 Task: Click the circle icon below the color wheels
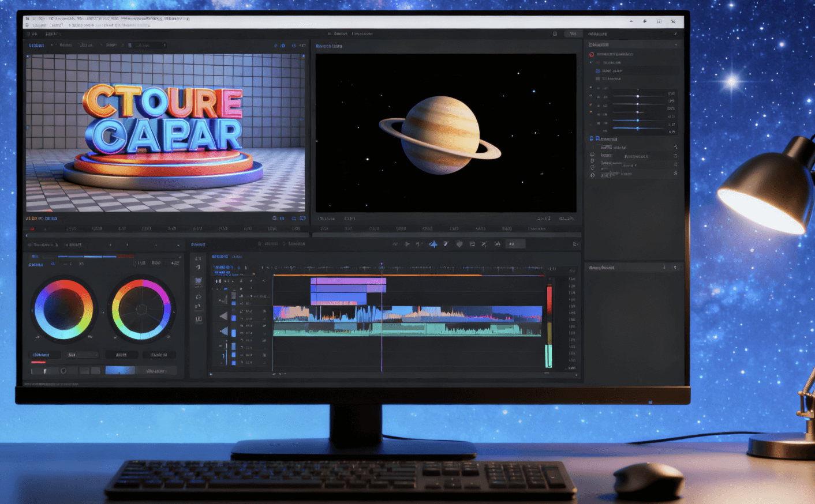[63, 370]
